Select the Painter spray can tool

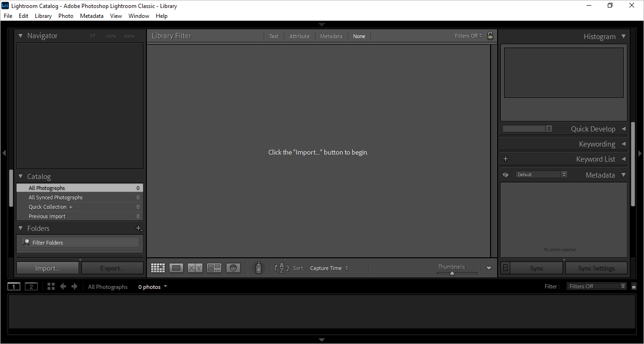click(x=258, y=268)
